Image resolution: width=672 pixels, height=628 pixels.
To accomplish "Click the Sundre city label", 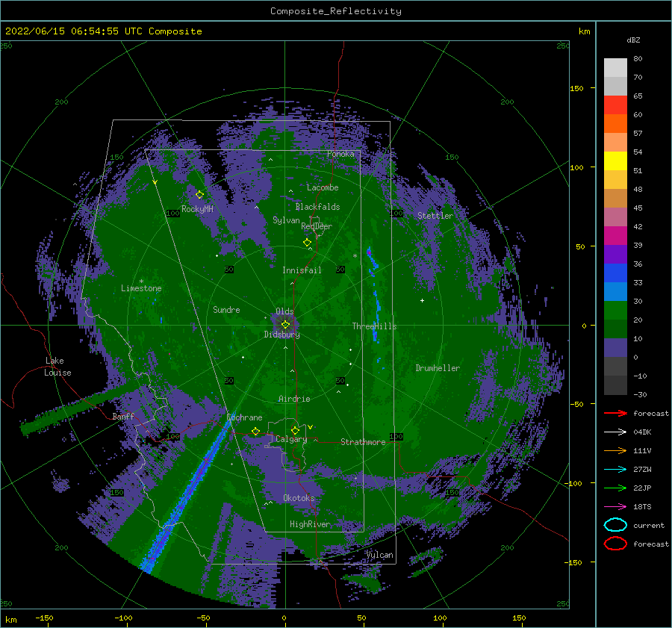I will click(x=226, y=310).
